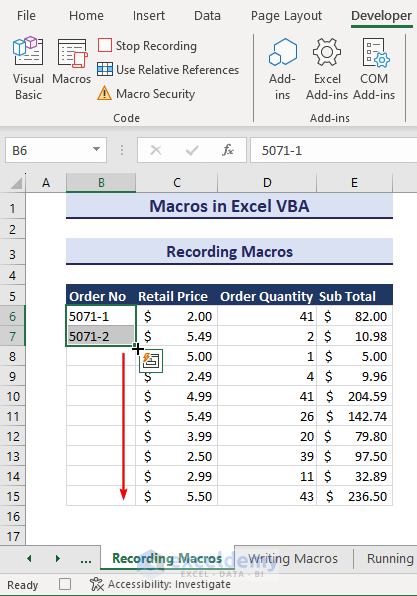
Task: Switch to the Writing Macros sheet
Action: click(x=293, y=558)
